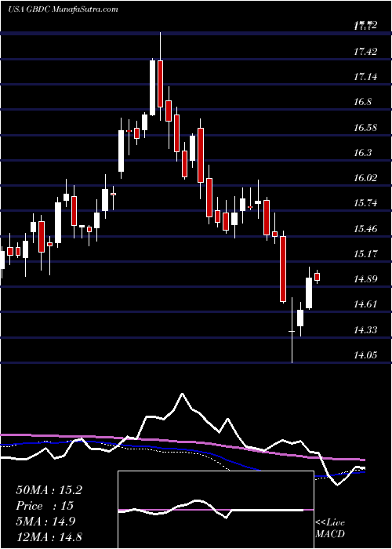Click the MACD inset chart box
The width and height of the screenshot is (392, 549).
pyautogui.click(x=216, y=510)
